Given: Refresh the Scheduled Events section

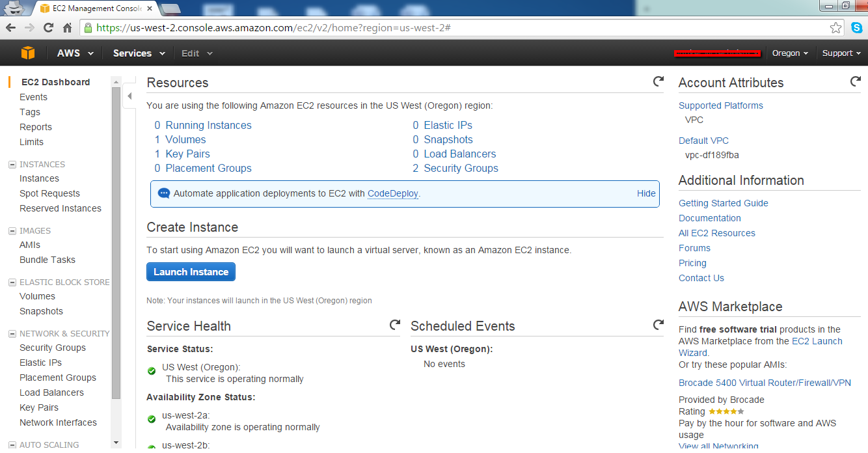Looking at the screenshot, I should (x=658, y=324).
